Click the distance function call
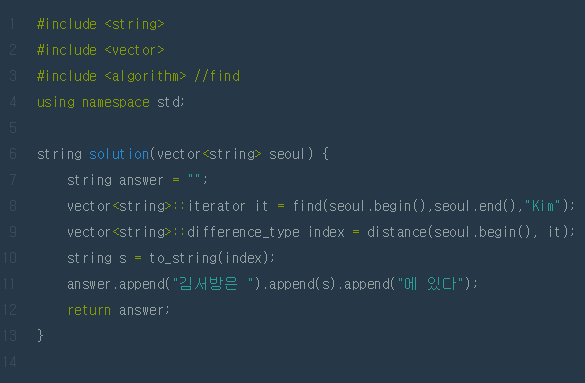Screen dimensions: 585x383 coord(397,232)
